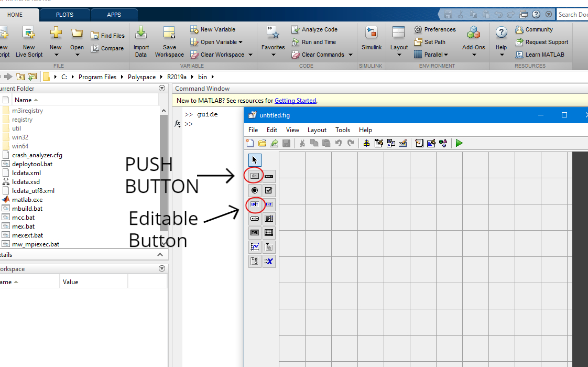Screen dimensions: 588x367
Task: Open the Open Variable dropdown
Action: pos(241,42)
